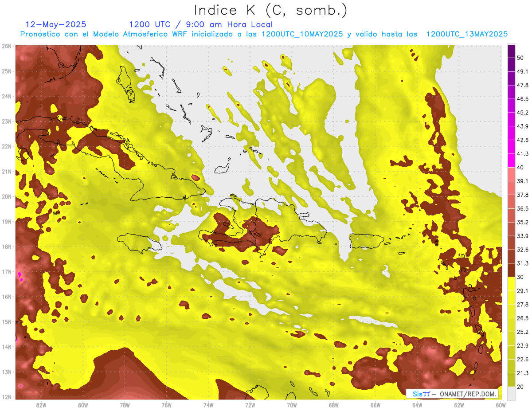The height and width of the screenshot is (411, 532).
Task: Click the latitude axis label "26N"
Action: point(7,46)
